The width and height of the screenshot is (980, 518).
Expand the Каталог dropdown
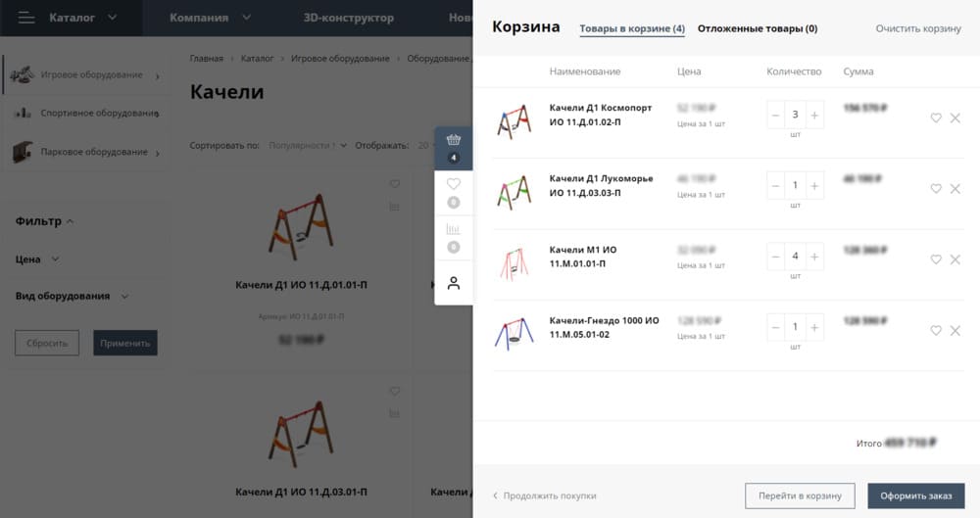(x=113, y=18)
